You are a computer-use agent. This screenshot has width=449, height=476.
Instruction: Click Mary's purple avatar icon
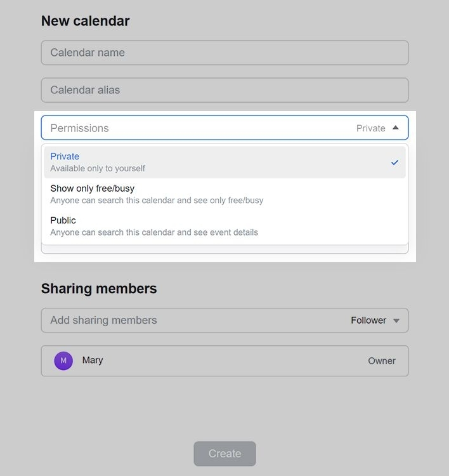click(63, 360)
